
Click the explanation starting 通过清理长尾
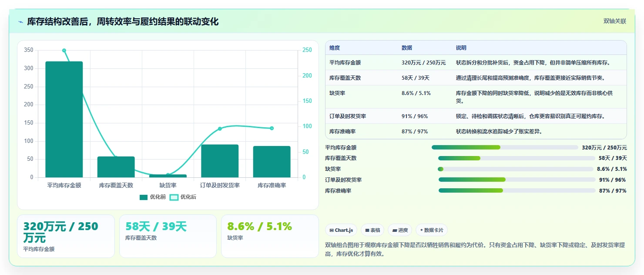pos(530,78)
